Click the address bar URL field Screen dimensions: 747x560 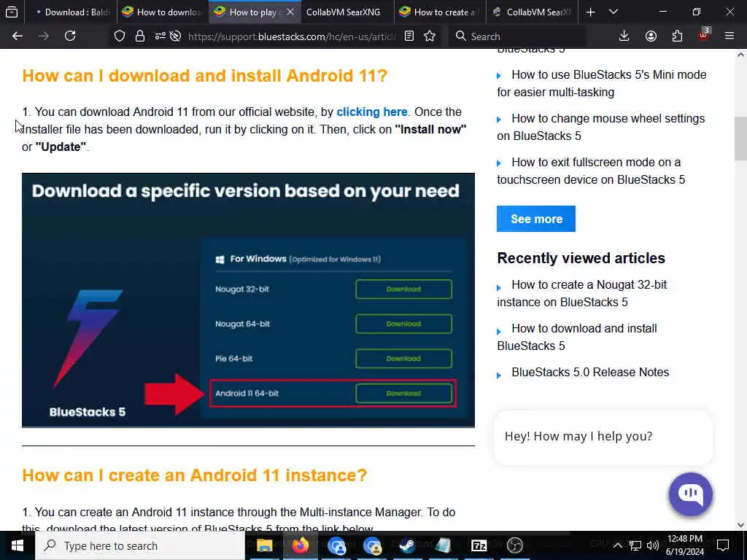point(292,36)
